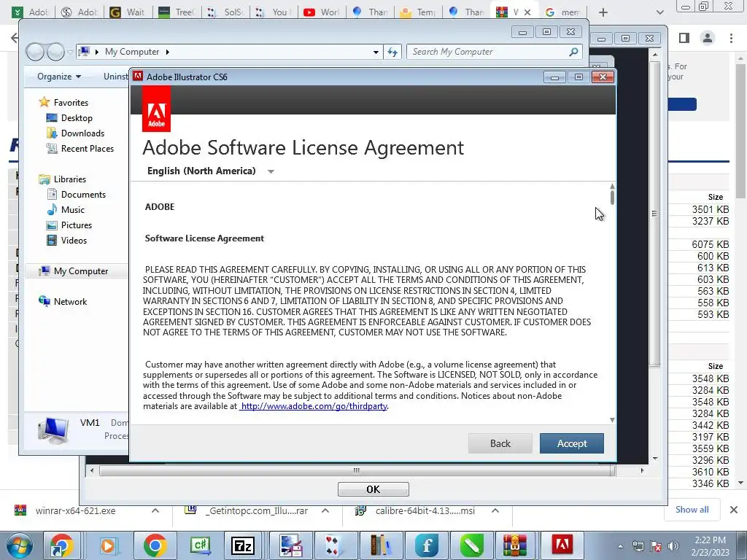Click the network tray icon

[x=638, y=546]
